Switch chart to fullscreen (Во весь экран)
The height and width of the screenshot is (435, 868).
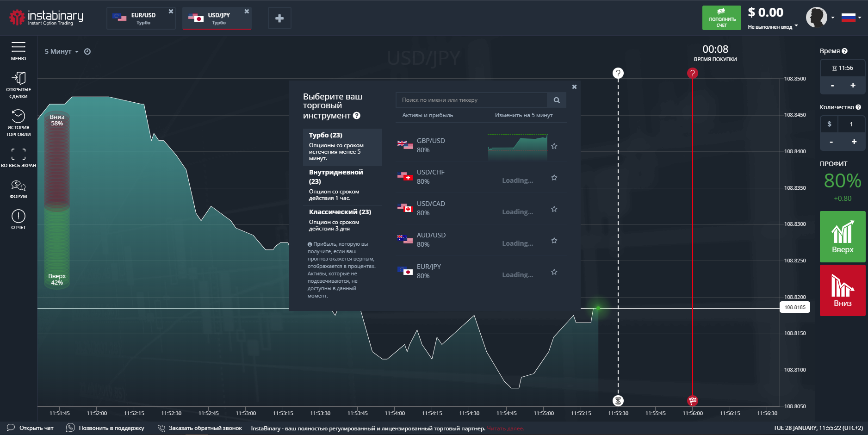19,157
